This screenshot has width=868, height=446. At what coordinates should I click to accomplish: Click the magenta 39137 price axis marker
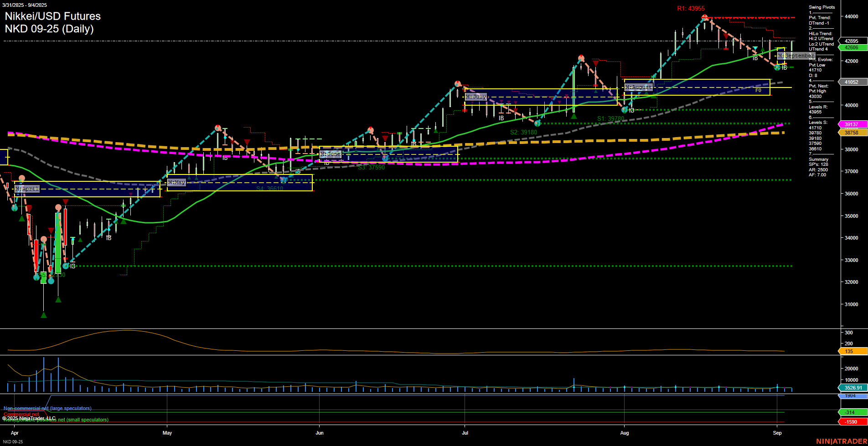pos(851,124)
